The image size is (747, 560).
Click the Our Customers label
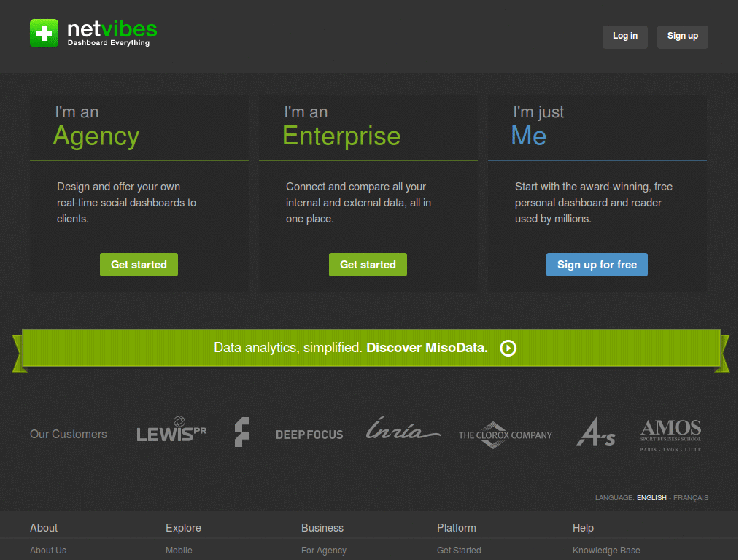(68, 435)
